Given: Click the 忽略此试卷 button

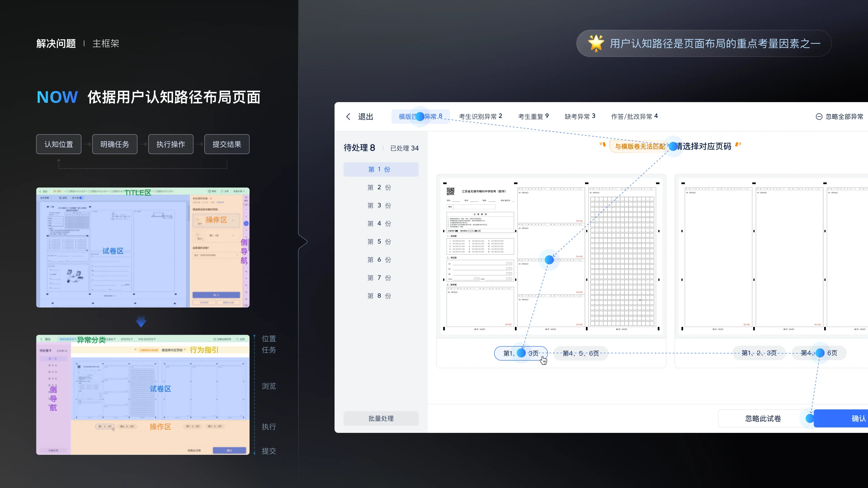Looking at the screenshot, I should (763, 419).
